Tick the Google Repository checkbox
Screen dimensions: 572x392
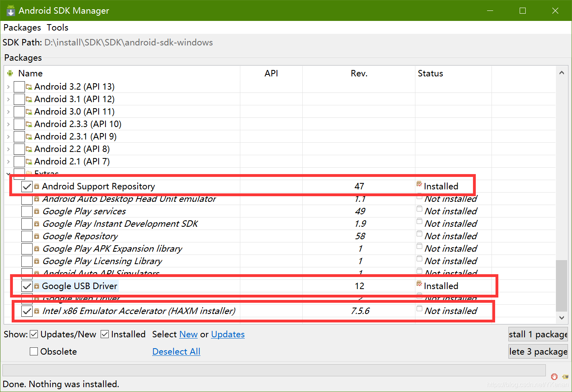(27, 236)
